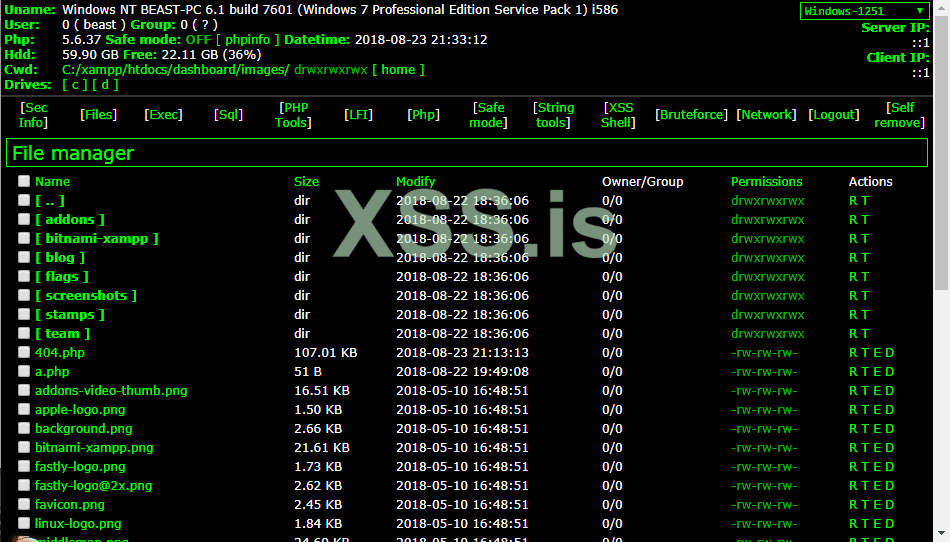Viewport: 950px width, 542px height.
Task: Check the box for addons folder
Action: [24, 219]
